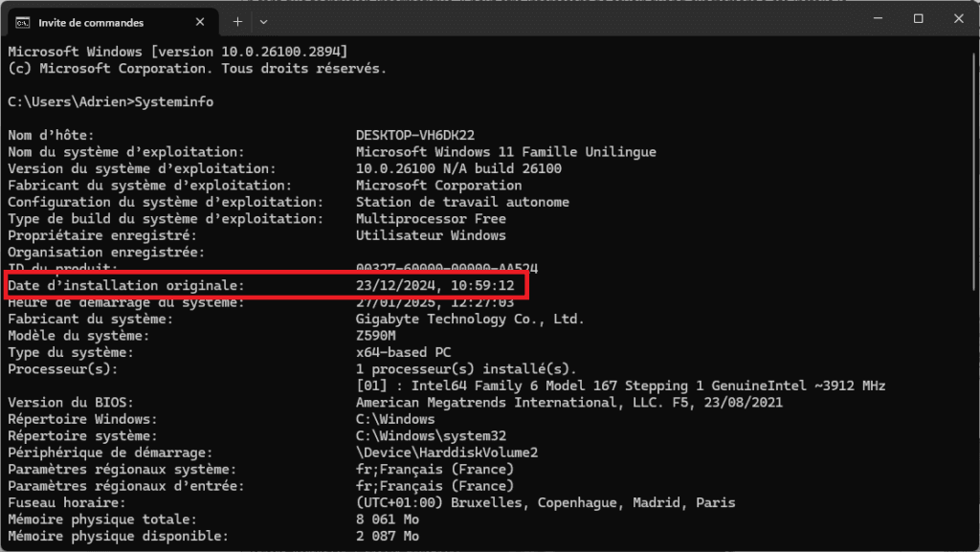
Task: Click the '10.0.26100 N/A build 26100' value
Action: coord(458,168)
